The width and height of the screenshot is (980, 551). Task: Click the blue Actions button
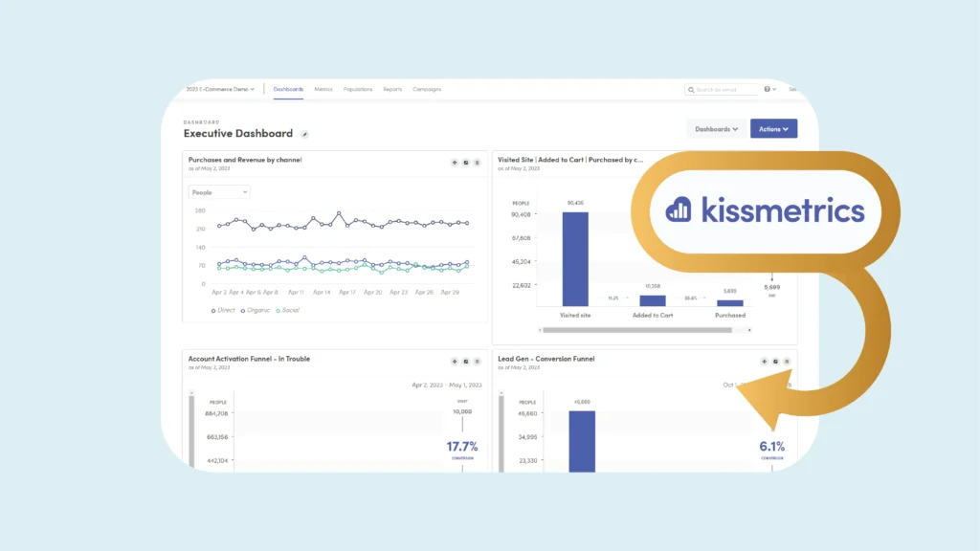773,129
